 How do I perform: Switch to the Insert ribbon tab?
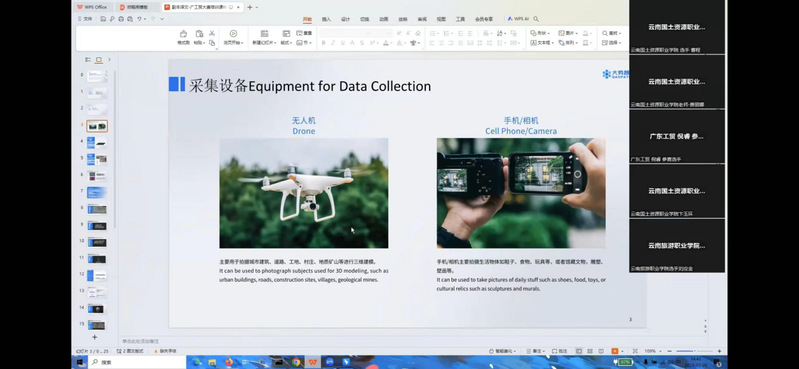point(326,19)
